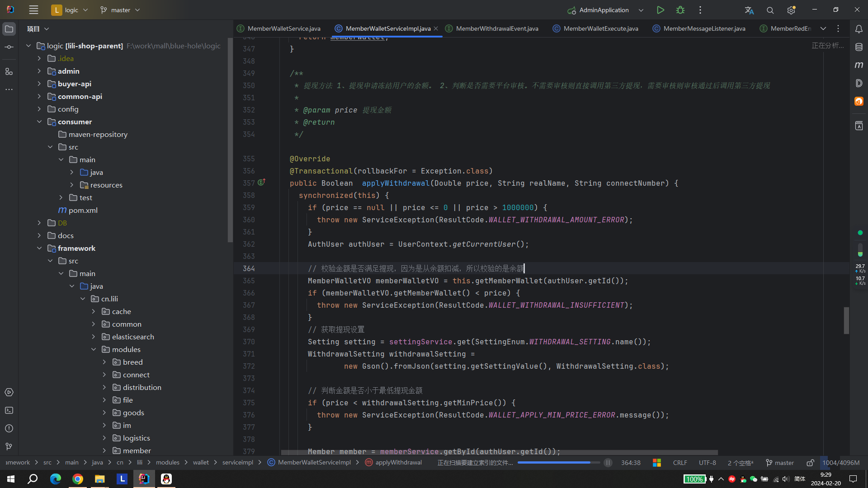Click the Settings gear icon

pos(792,10)
